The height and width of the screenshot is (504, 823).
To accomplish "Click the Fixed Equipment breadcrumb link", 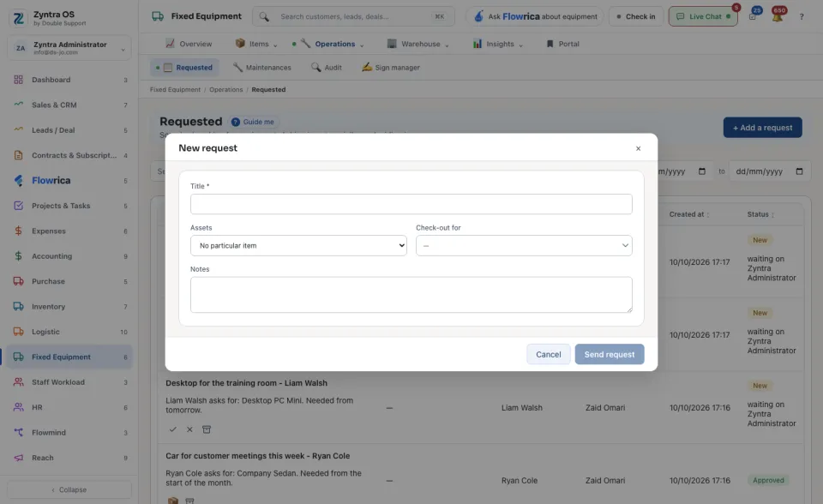I will click(x=175, y=90).
